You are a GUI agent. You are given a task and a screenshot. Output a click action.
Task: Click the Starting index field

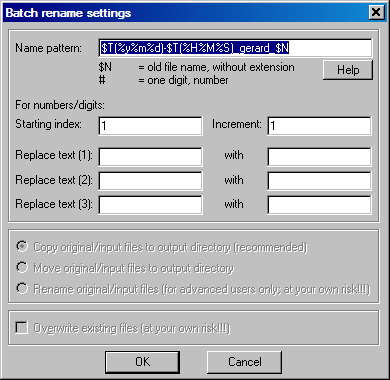[150, 126]
